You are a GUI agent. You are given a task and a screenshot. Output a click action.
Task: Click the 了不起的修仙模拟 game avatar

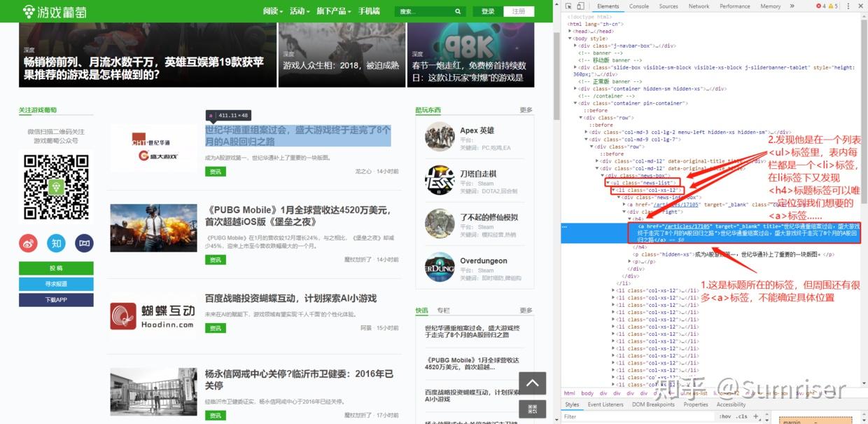click(440, 224)
